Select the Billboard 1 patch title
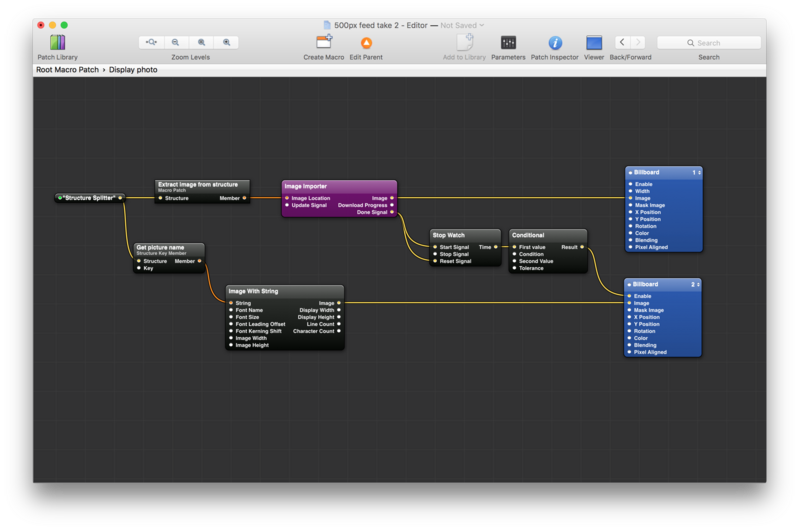Screen dimensions: 799x530 [x=646, y=173]
